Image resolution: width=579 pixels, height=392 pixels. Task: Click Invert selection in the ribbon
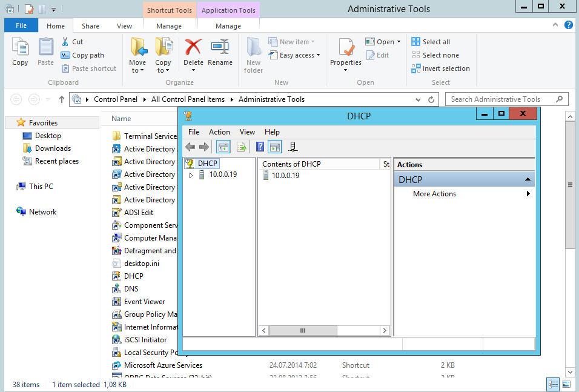pyautogui.click(x=441, y=68)
